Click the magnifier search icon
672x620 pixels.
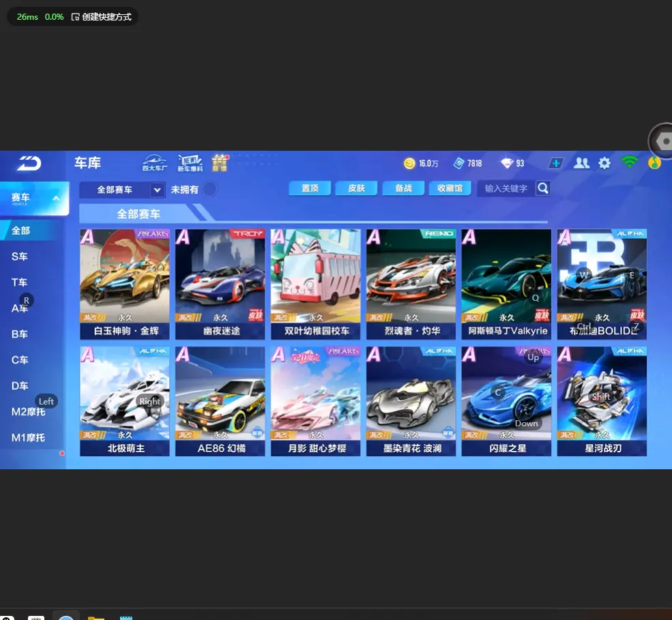pyautogui.click(x=542, y=188)
